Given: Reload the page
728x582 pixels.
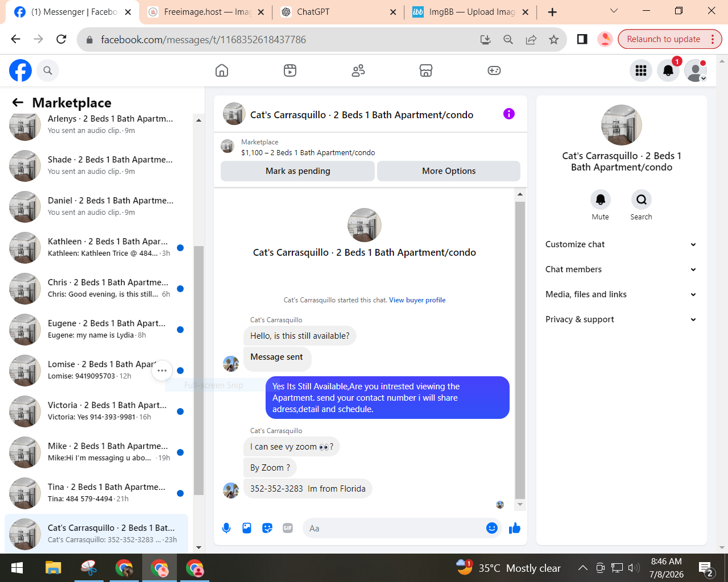Looking at the screenshot, I should pos(61,39).
